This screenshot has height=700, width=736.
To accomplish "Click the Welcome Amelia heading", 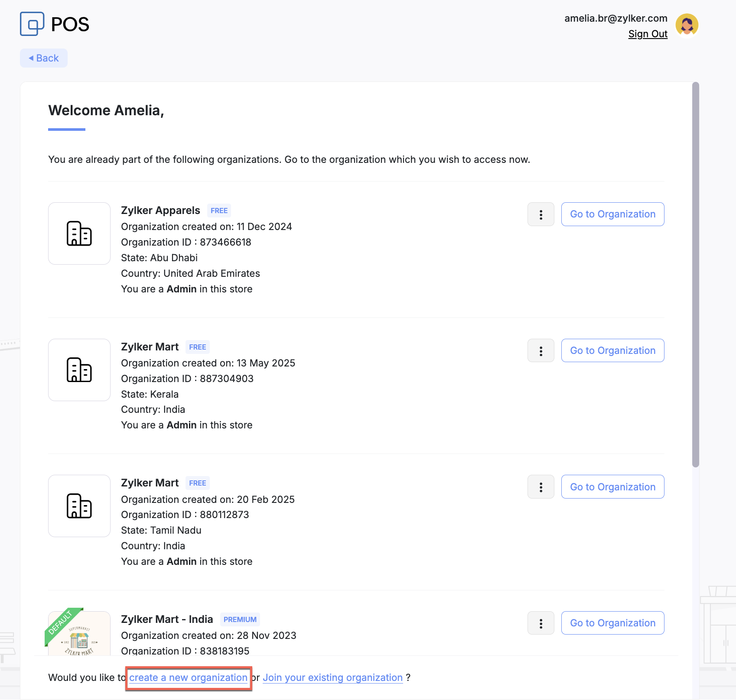I will click(106, 110).
